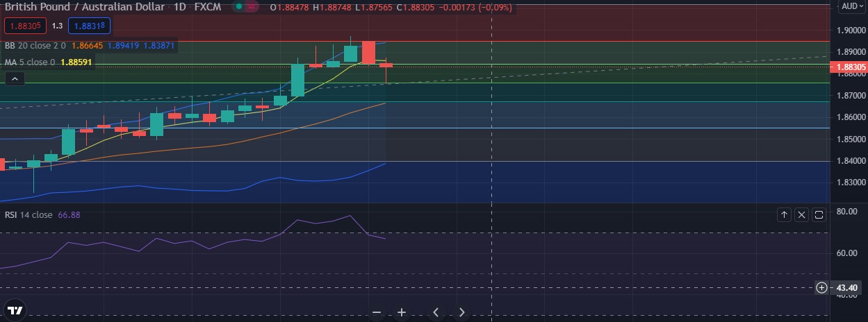
Task: Zoom out the chart with minus button
Action: 377,312
